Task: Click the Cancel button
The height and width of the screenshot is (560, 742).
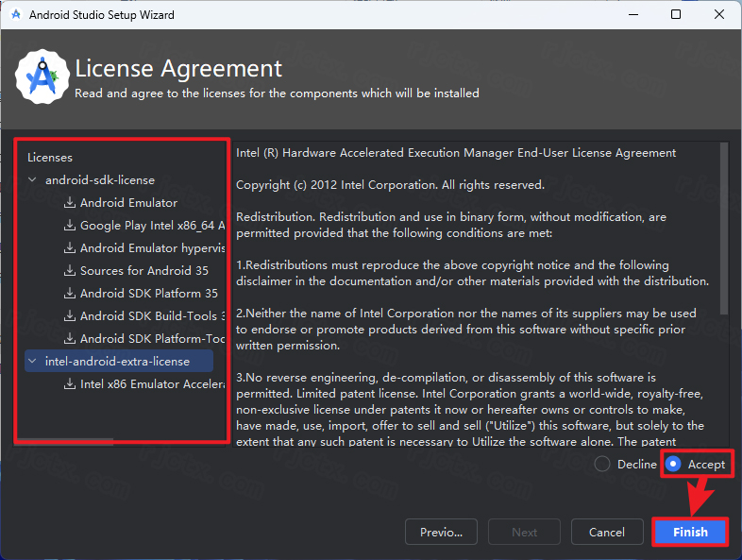Action: tap(607, 532)
